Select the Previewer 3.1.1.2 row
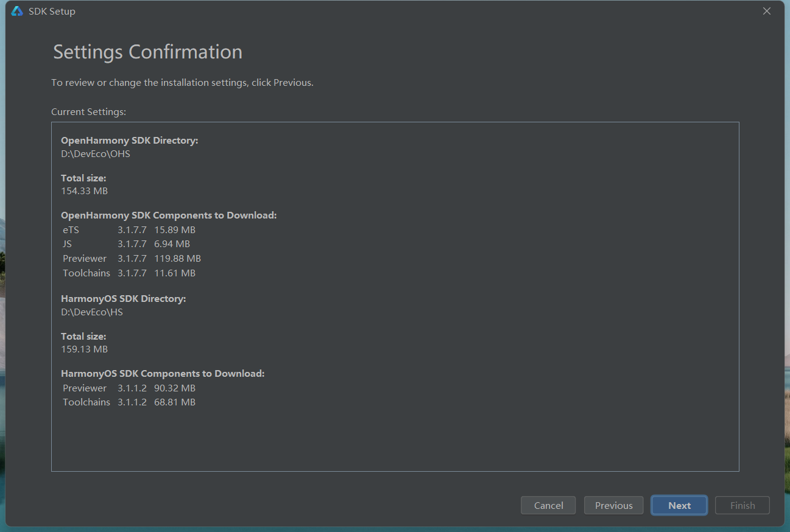790x532 pixels. 129,388
